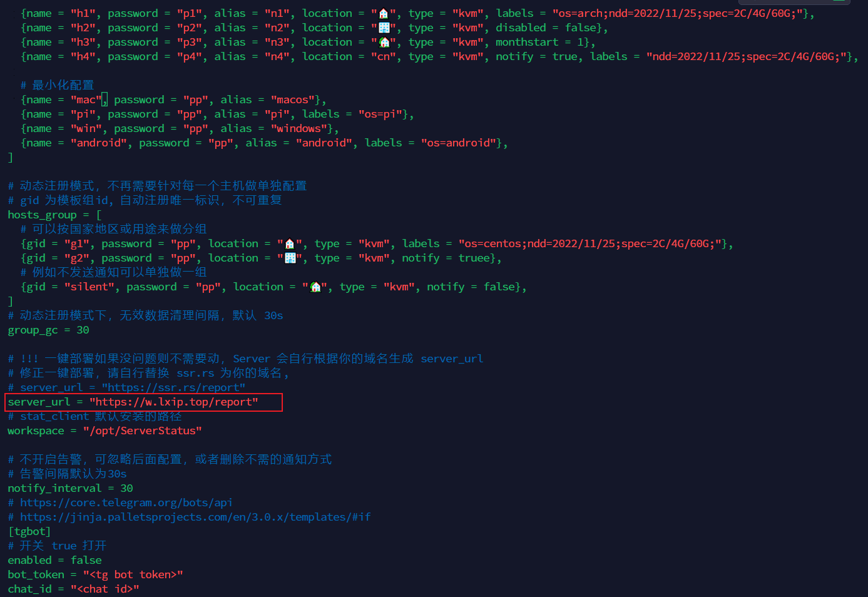Click the "false" value of enabled
868x597 pixels.
point(86,560)
